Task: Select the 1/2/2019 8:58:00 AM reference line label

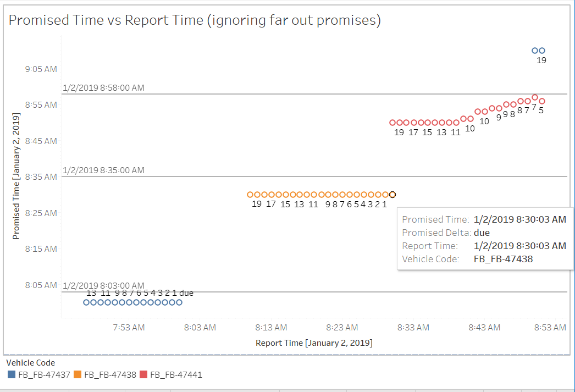Action: point(103,87)
